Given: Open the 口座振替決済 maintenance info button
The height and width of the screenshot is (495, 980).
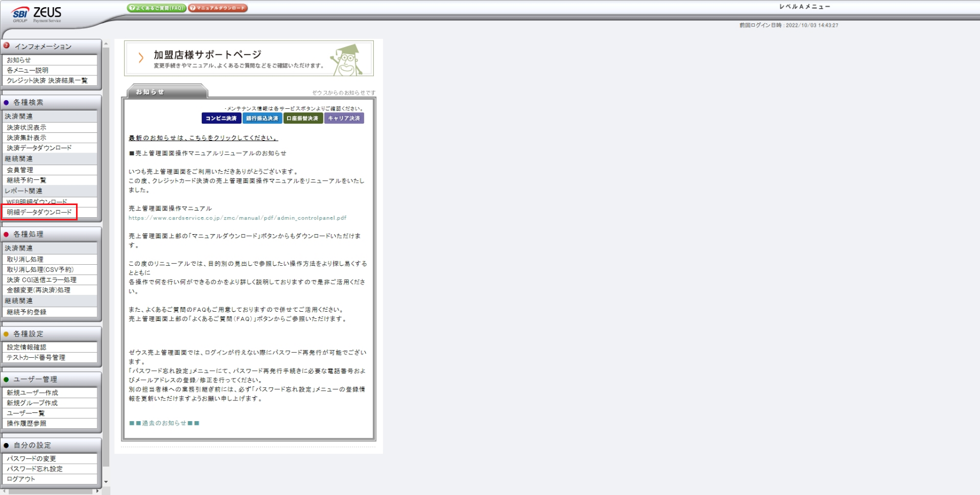Looking at the screenshot, I should pos(303,118).
